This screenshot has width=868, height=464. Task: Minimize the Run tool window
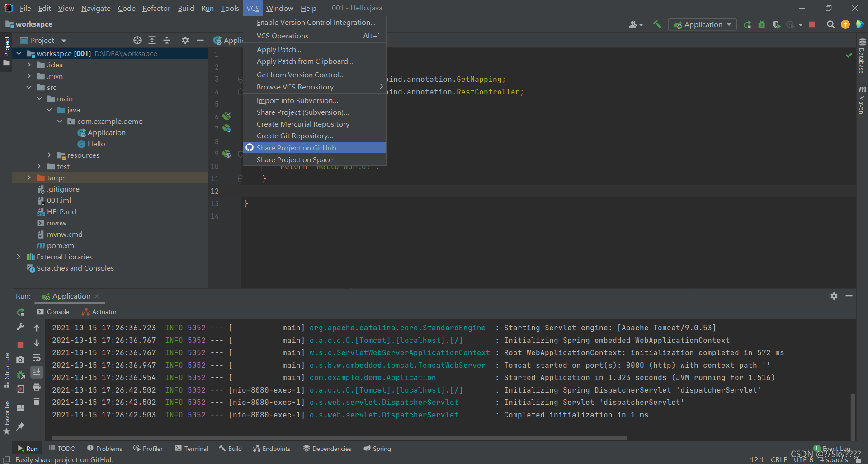[x=849, y=296]
